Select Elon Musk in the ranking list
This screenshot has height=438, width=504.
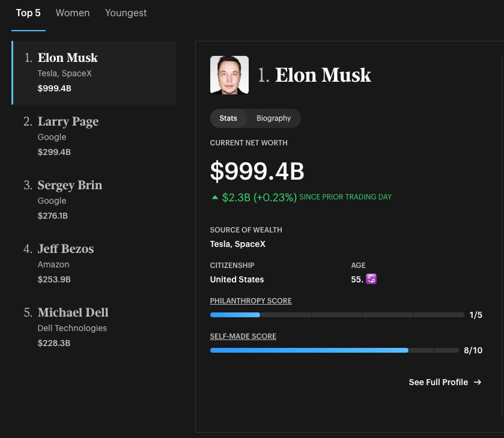tap(94, 73)
